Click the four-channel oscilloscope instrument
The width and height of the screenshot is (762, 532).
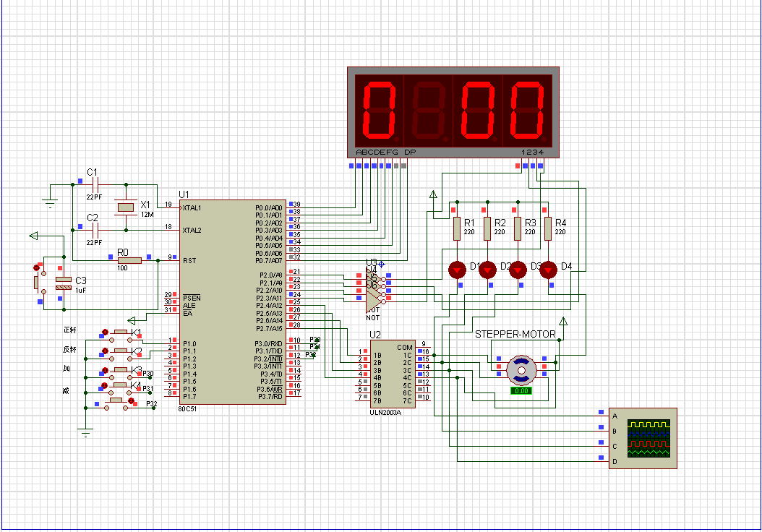coord(643,438)
